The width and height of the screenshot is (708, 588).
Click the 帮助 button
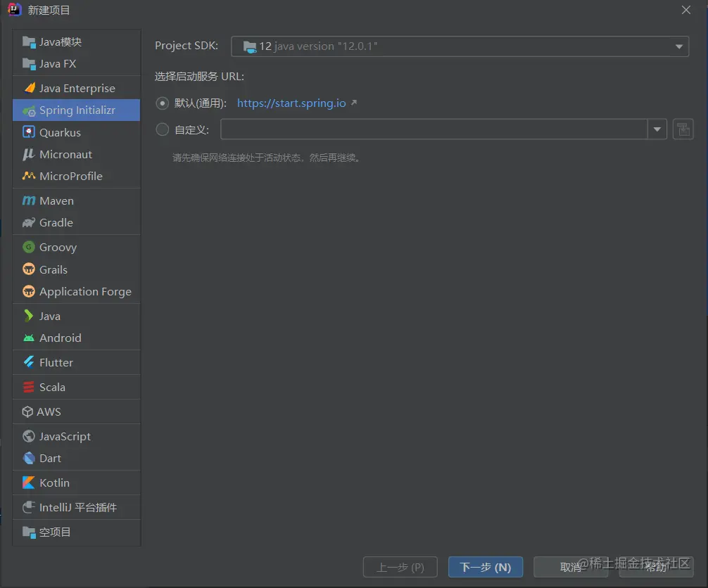click(656, 567)
